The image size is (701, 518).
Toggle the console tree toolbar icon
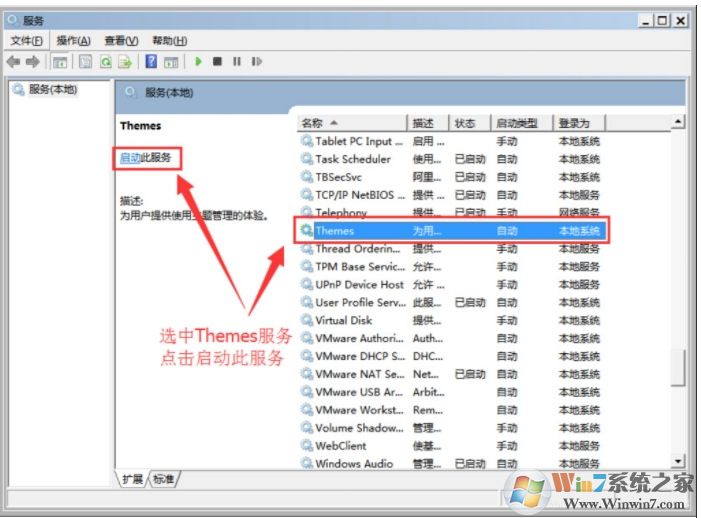[x=60, y=62]
